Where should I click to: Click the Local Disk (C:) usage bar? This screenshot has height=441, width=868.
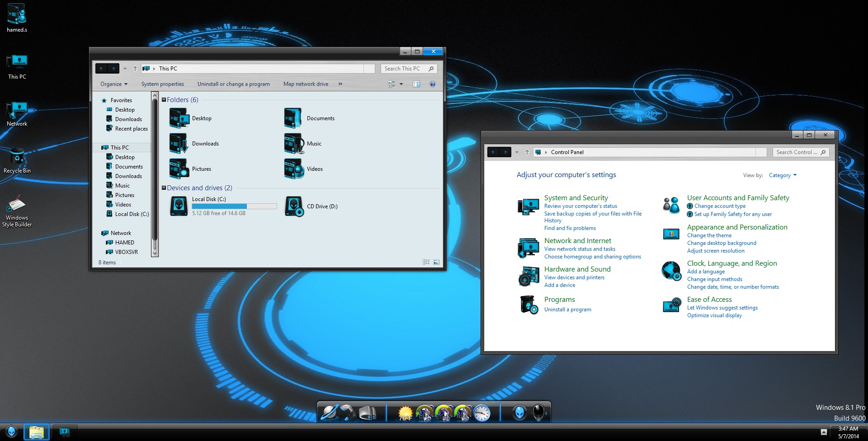pos(234,206)
